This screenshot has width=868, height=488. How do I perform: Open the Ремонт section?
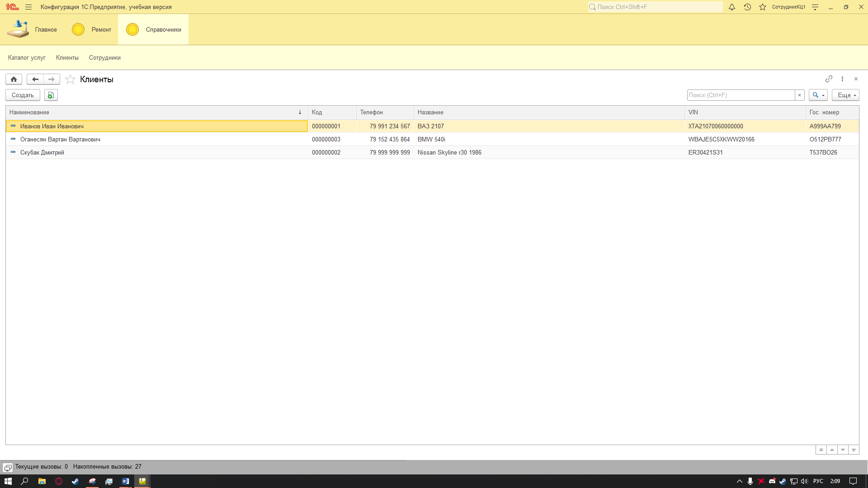click(x=92, y=29)
